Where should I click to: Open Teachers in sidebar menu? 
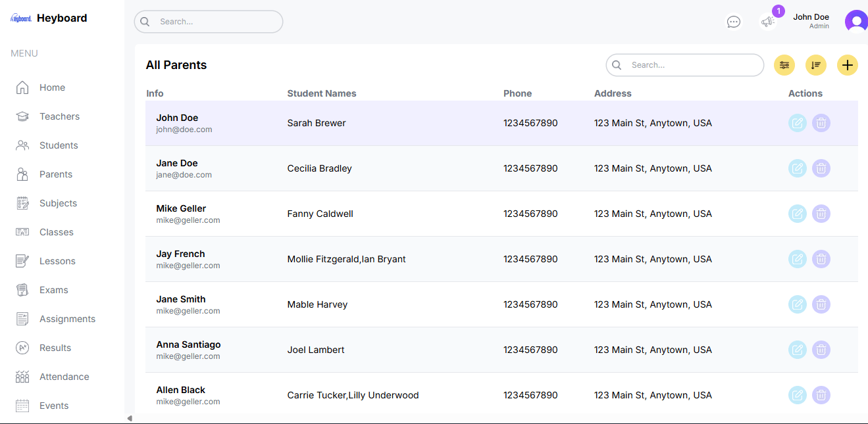47,116
